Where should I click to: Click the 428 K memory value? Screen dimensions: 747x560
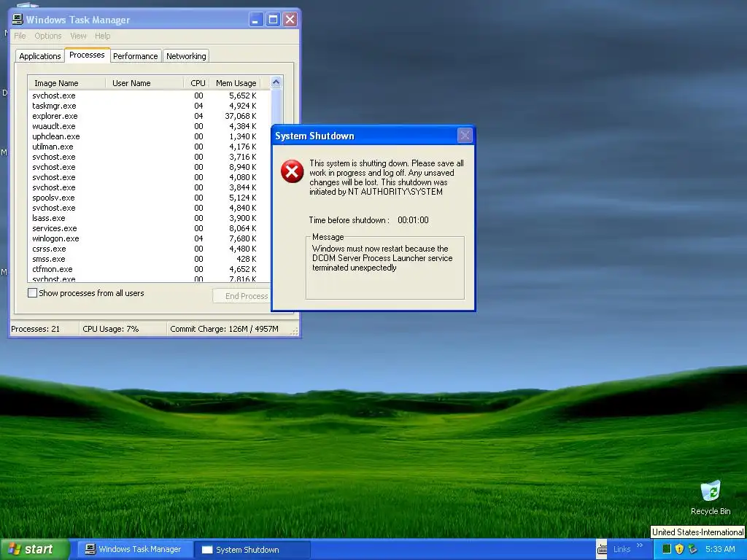[247, 259]
